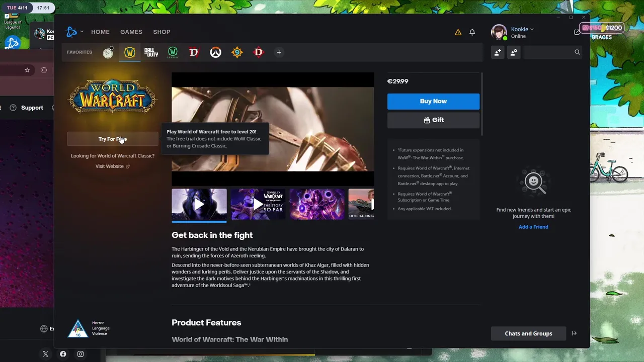Open the GAMES tab
Image resolution: width=644 pixels, height=362 pixels.
(x=131, y=32)
